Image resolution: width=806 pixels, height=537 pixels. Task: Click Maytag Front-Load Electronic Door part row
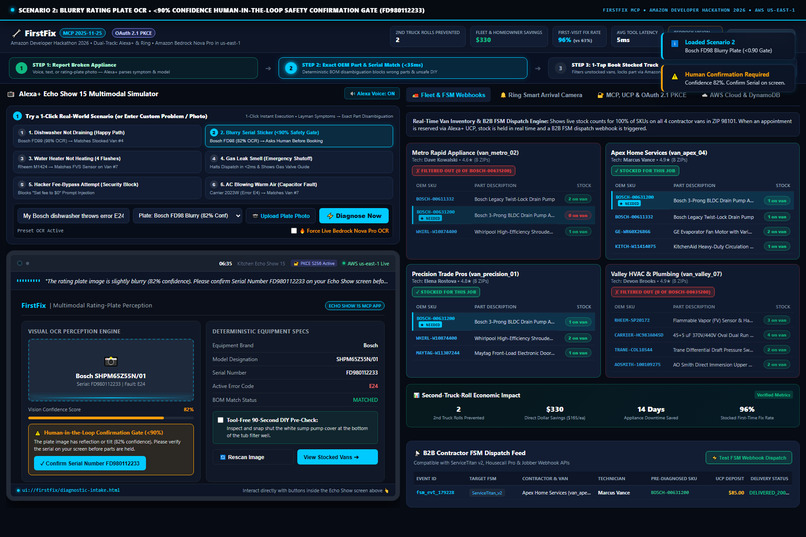(x=503, y=353)
